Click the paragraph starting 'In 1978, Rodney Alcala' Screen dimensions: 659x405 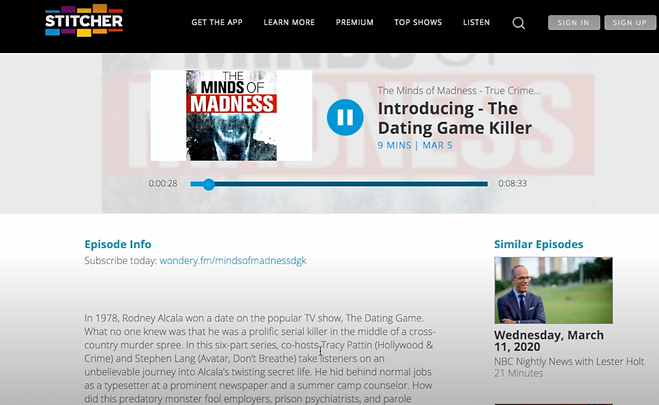tap(260, 358)
